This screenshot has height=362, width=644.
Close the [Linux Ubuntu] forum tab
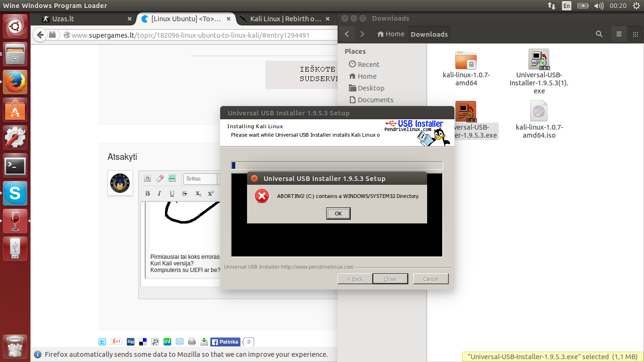(229, 19)
